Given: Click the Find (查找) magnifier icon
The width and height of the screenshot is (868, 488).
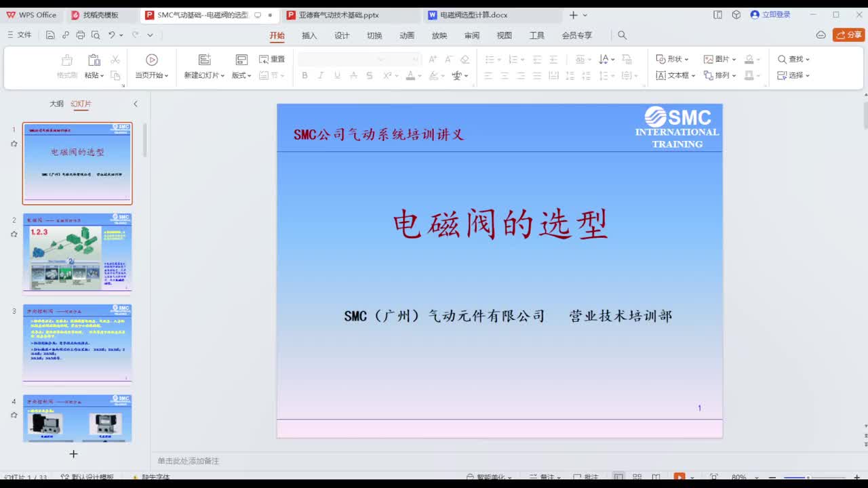Looking at the screenshot, I should [x=782, y=59].
